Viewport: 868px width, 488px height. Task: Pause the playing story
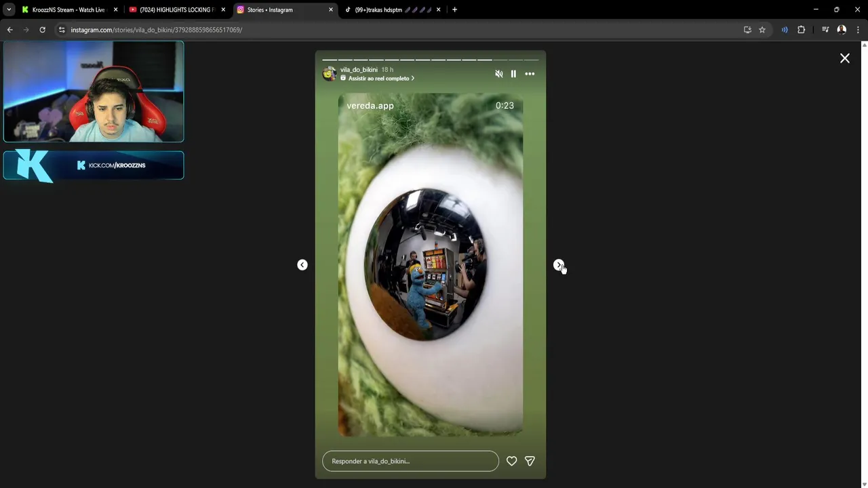(x=513, y=74)
